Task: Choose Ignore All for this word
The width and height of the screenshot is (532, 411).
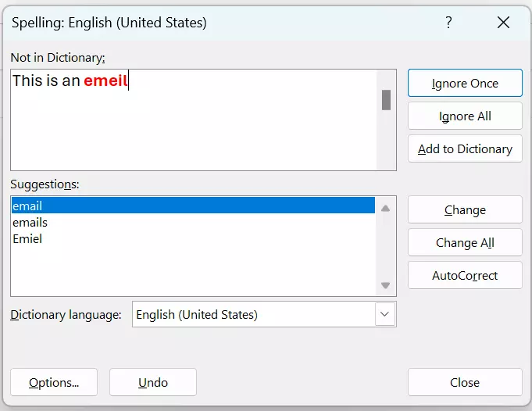Action: (x=465, y=116)
